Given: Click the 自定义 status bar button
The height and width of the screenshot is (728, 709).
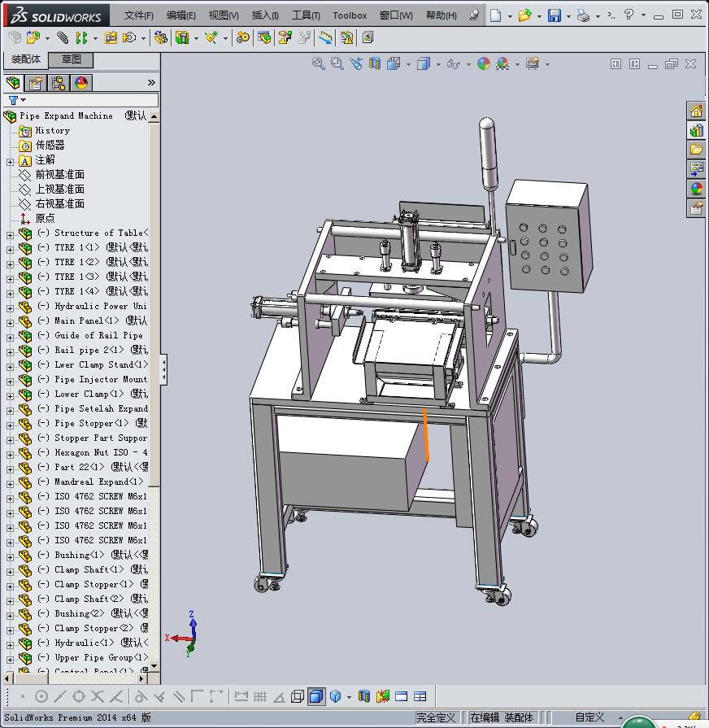Looking at the screenshot, I should tap(589, 717).
